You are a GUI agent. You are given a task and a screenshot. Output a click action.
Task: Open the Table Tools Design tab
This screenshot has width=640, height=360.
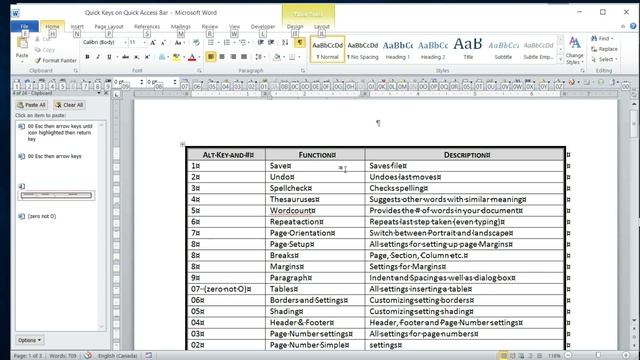pyautogui.click(x=295, y=26)
